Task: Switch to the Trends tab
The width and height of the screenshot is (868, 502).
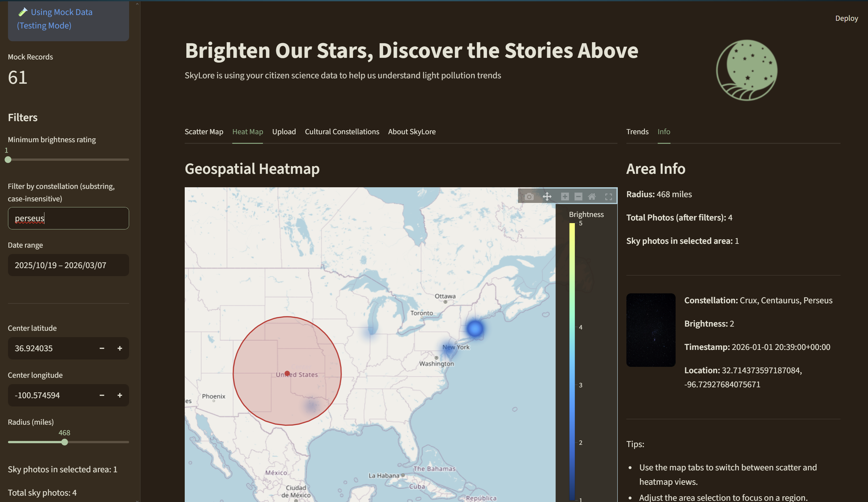Action: tap(637, 132)
